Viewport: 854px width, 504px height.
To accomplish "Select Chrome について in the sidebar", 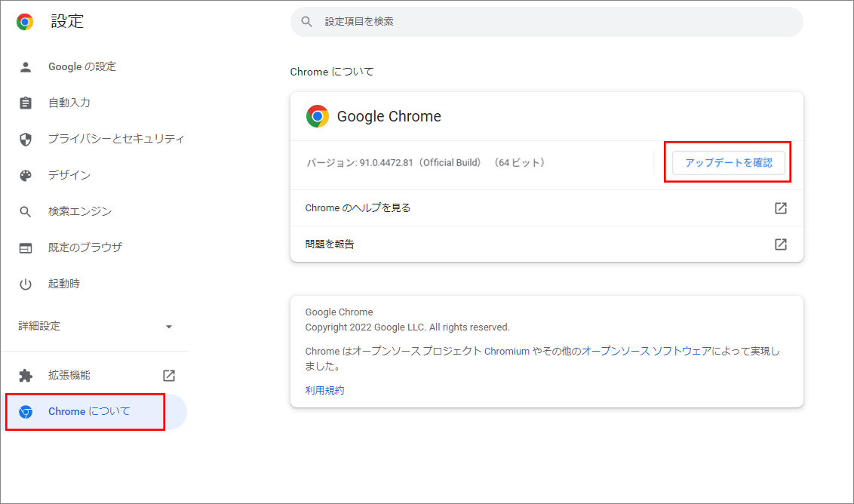I will click(x=89, y=412).
